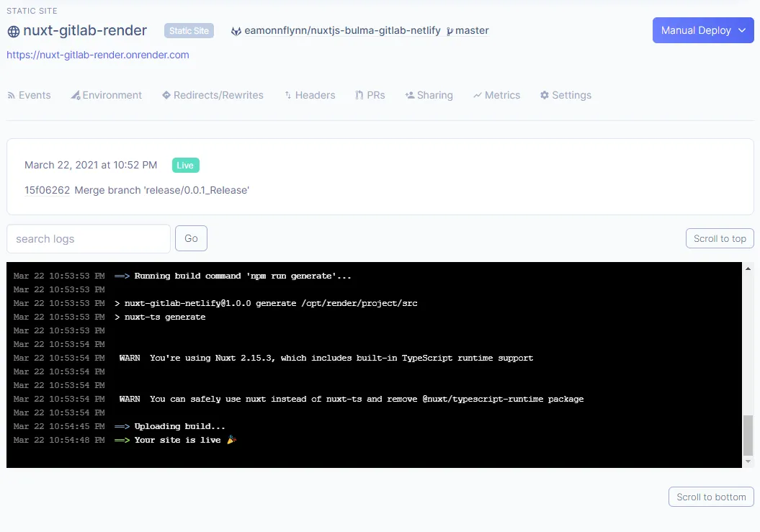Focus the search logs input field
The height and width of the screenshot is (532, 760).
click(x=88, y=239)
